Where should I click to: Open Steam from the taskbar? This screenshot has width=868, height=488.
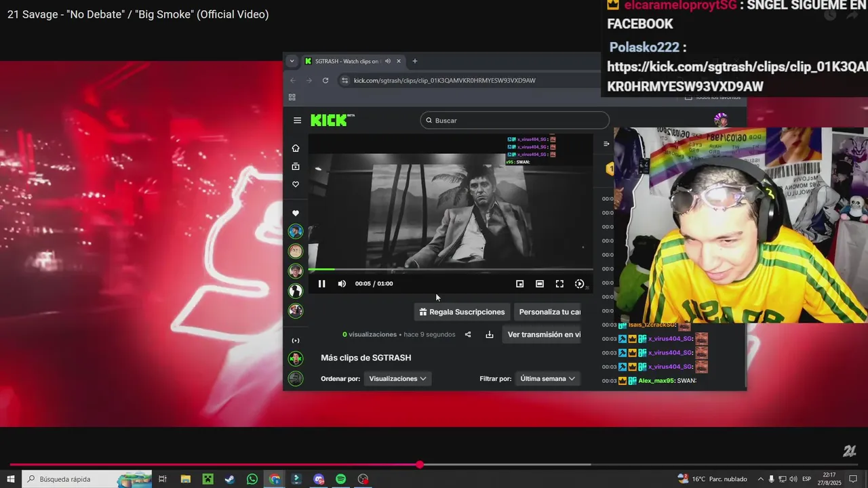pos(230,479)
